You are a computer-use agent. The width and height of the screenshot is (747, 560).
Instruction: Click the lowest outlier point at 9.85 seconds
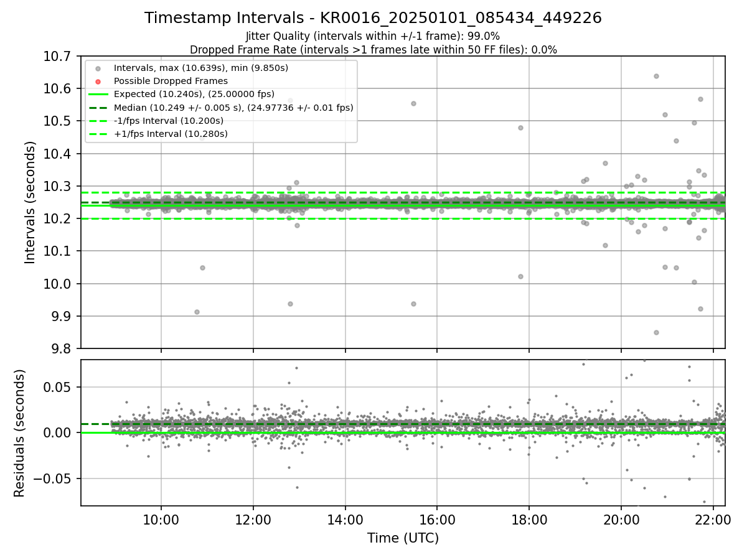tap(656, 332)
